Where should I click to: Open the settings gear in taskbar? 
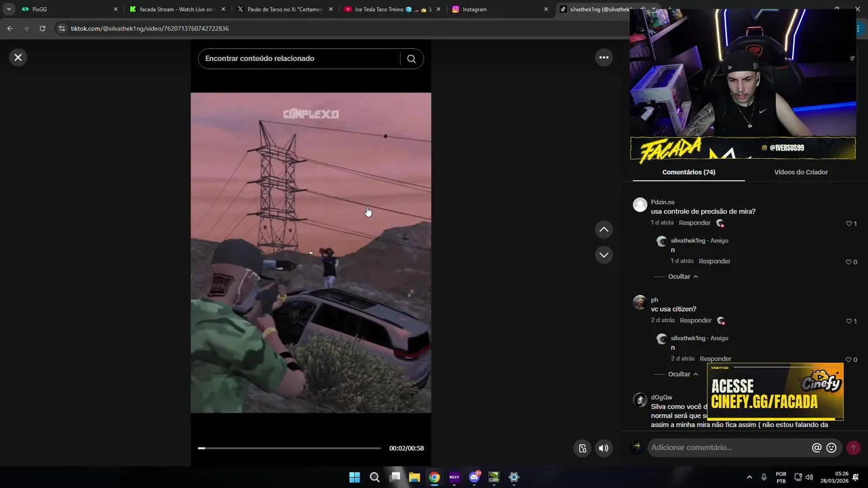(x=514, y=477)
